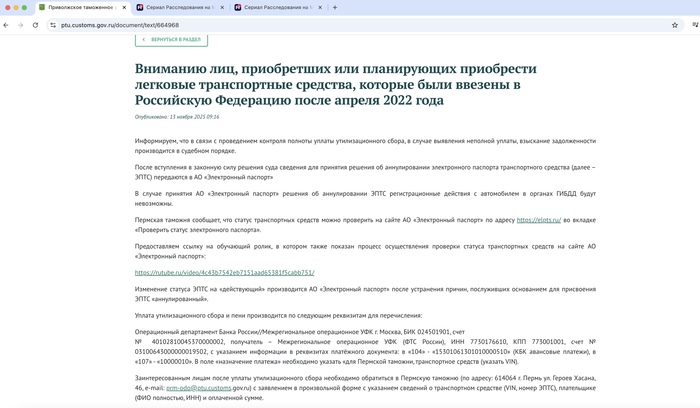Expand the tab search dropdown chevron
Image resolution: width=700 pixels, height=408 pixels.
coord(690,8)
